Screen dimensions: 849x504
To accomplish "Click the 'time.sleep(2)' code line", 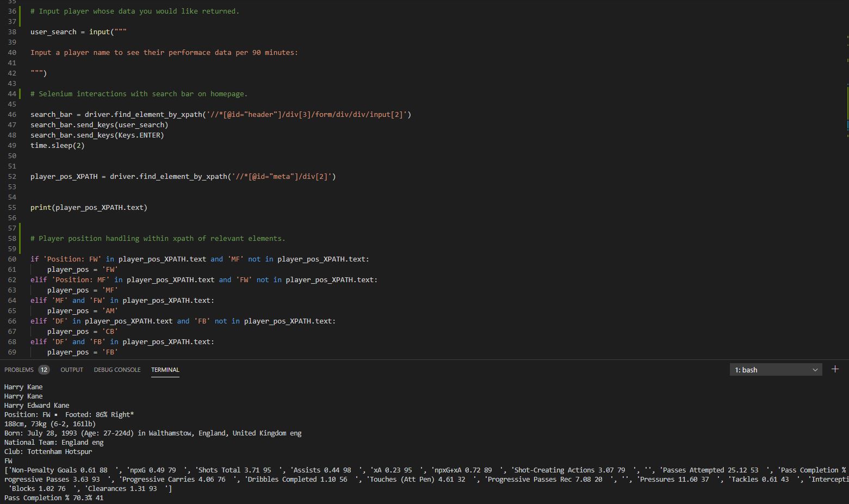I will pyautogui.click(x=58, y=146).
